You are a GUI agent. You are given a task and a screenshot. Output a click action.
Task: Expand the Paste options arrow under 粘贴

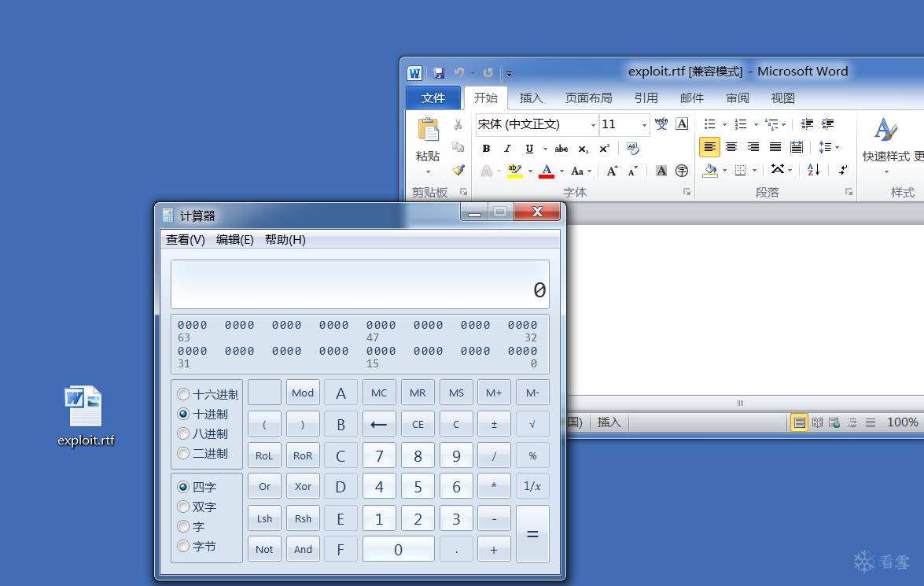pos(428,171)
